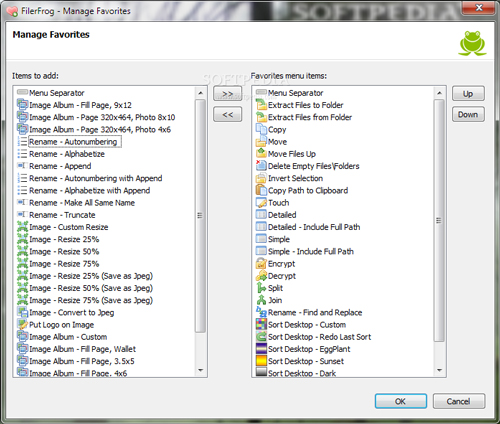Click up arrow of favorites list scrollbar
Viewport: 500px width, 424px height.
click(439, 93)
